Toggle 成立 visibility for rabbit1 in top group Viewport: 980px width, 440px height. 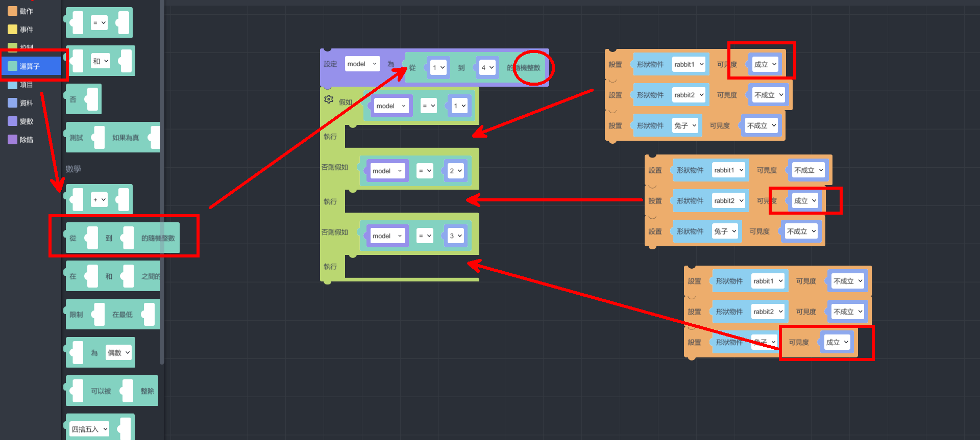[x=765, y=64]
